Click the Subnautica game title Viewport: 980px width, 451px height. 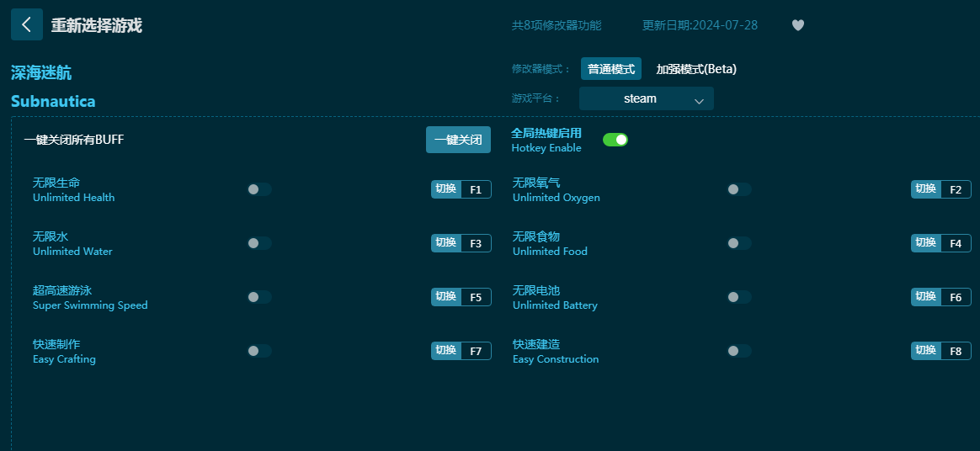pos(53,101)
